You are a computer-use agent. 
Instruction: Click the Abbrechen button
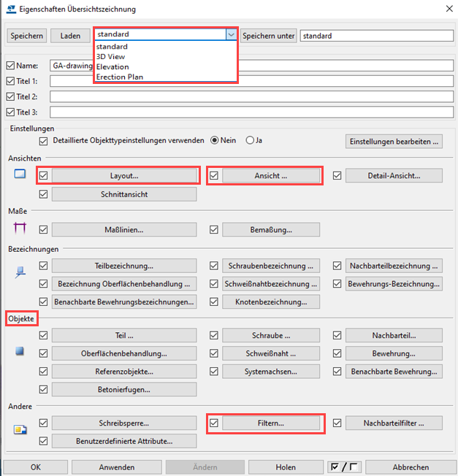click(411, 467)
